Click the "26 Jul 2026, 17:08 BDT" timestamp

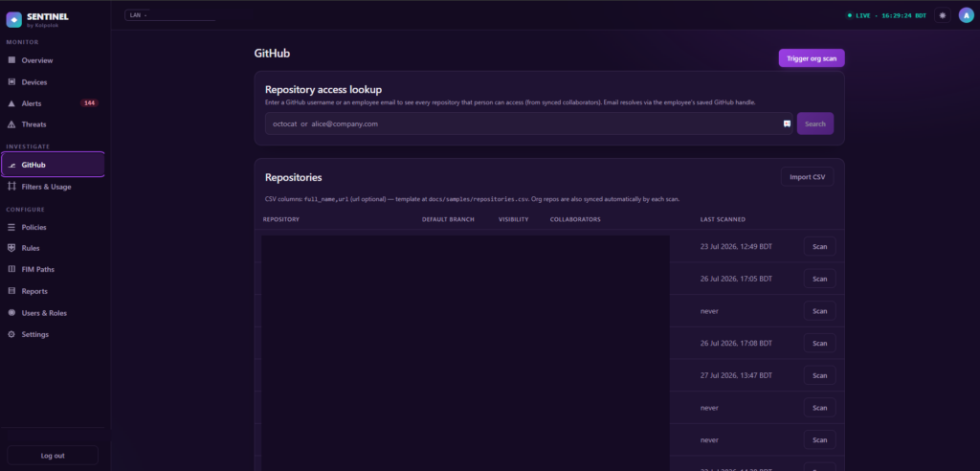736,344
